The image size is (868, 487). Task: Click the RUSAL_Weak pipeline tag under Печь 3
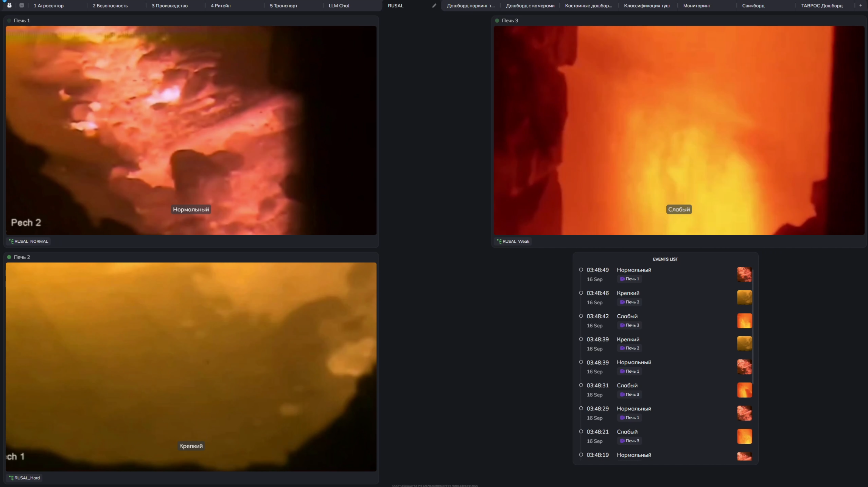(513, 241)
